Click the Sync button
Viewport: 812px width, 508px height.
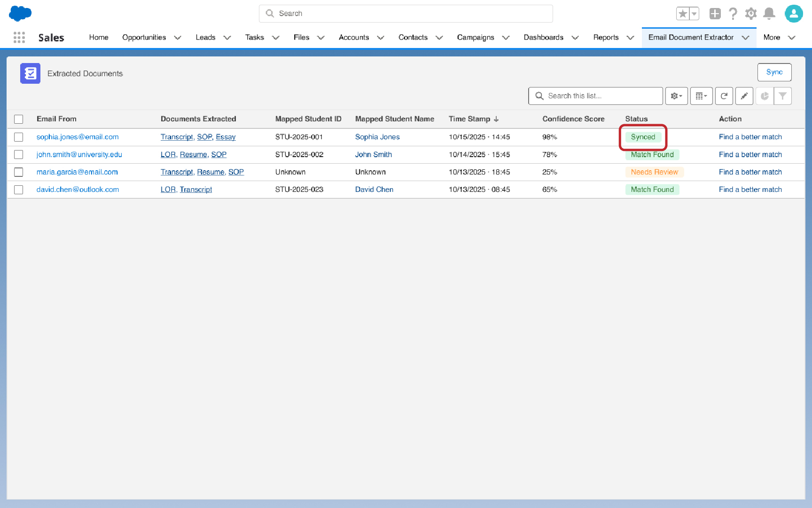(774, 72)
